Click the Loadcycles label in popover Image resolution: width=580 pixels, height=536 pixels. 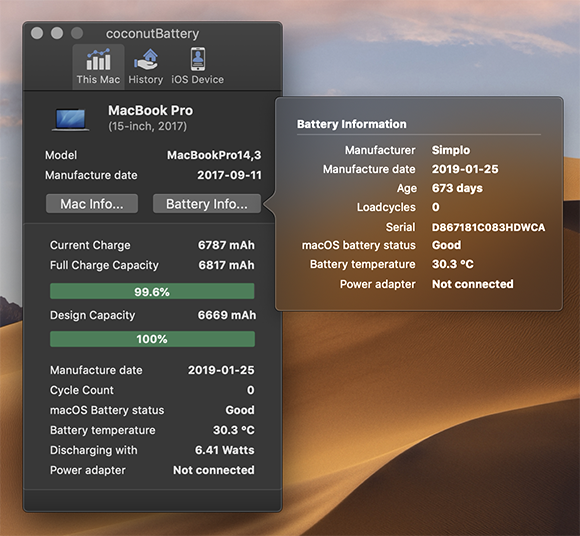click(386, 207)
